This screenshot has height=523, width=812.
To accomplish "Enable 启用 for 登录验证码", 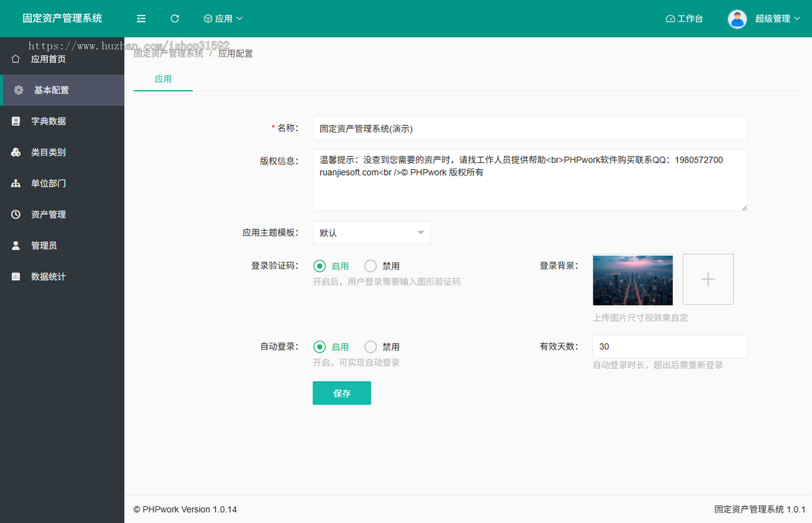I will point(319,266).
